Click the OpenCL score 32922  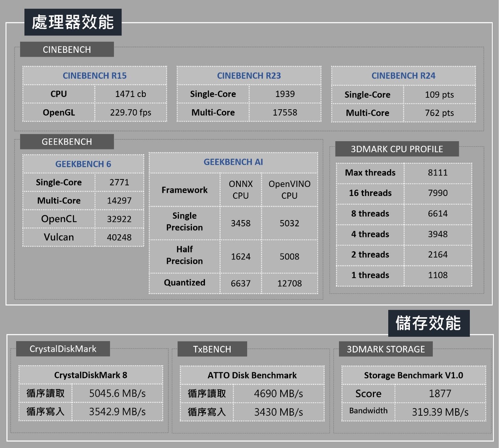[x=119, y=219]
